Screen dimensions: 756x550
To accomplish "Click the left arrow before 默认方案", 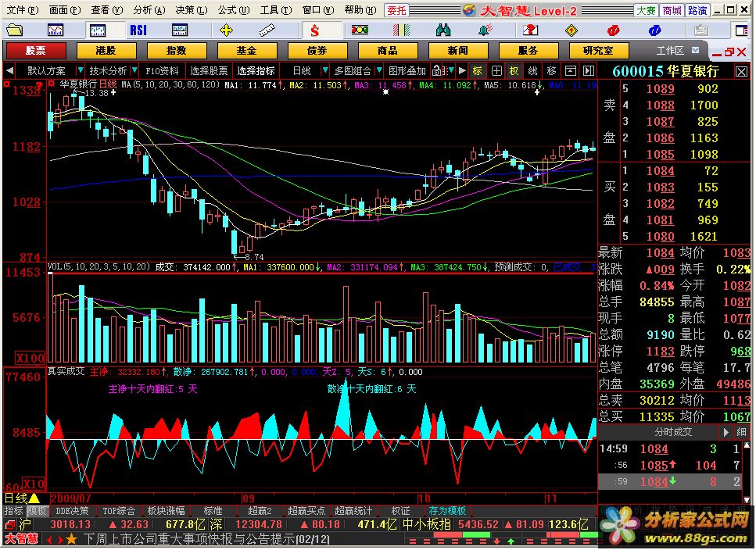I will [9, 71].
